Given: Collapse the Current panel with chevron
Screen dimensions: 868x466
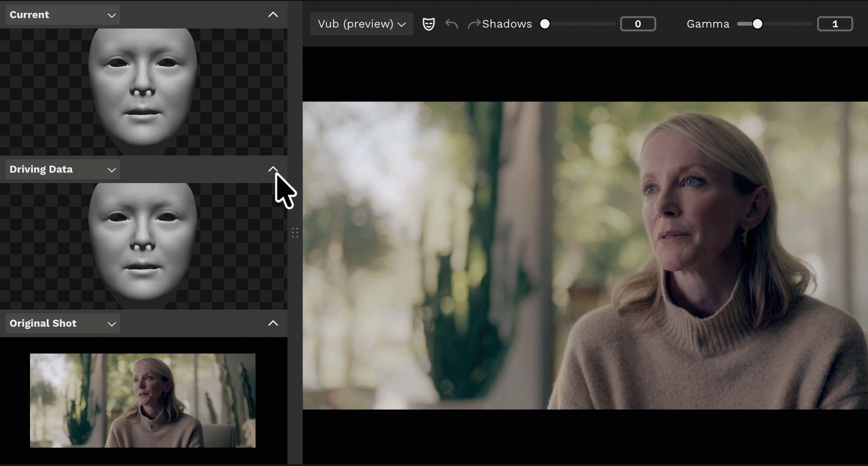Looking at the screenshot, I should (x=273, y=15).
